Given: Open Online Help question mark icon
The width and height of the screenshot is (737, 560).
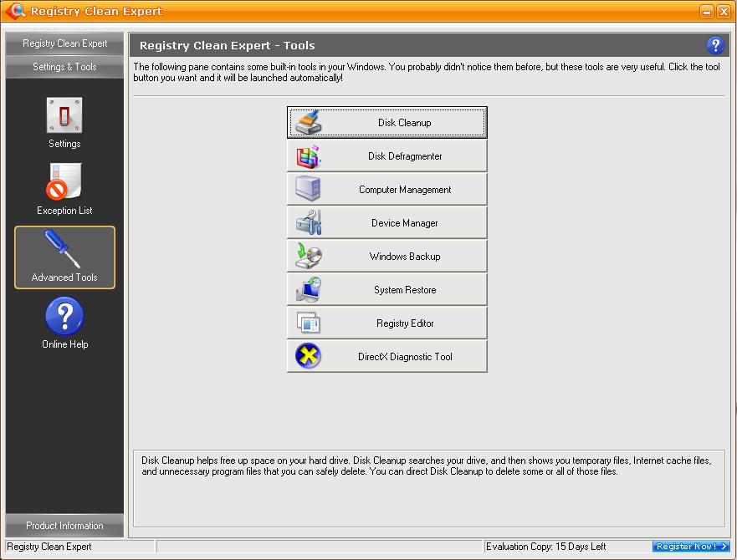Looking at the screenshot, I should [x=64, y=316].
